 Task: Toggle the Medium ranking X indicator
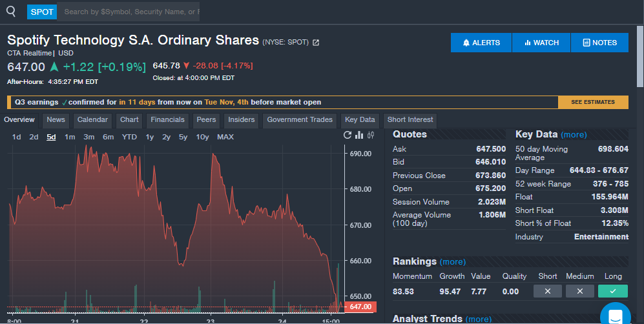click(579, 291)
